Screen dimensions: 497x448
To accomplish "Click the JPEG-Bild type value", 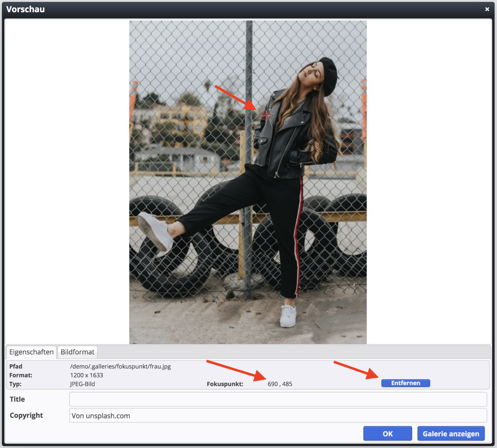I will [83, 384].
